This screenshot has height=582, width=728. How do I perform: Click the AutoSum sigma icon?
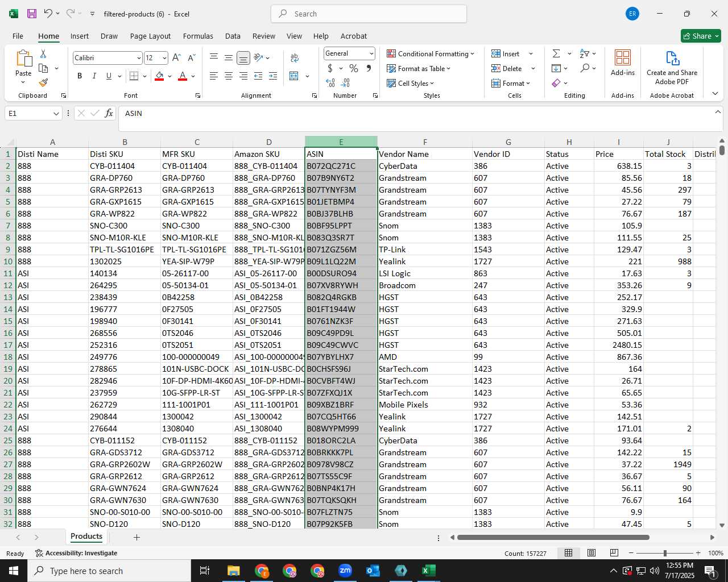pyautogui.click(x=556, y=53)
